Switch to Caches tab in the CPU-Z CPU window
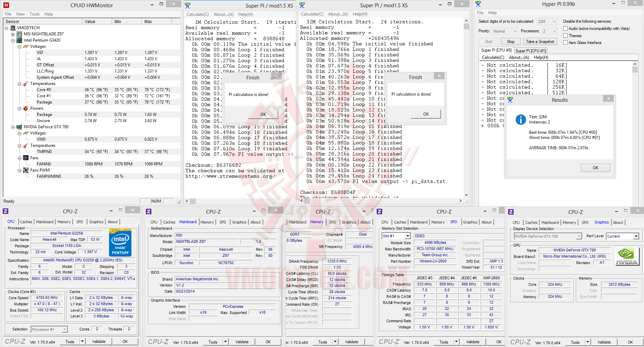Viewport: 644px width, 347px height. 26,222
